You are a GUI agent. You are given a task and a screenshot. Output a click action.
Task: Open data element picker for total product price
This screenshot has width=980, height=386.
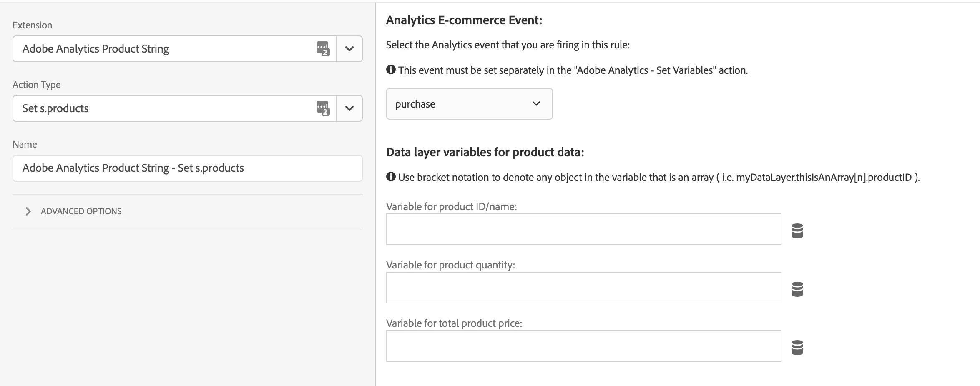click(797, 347)
